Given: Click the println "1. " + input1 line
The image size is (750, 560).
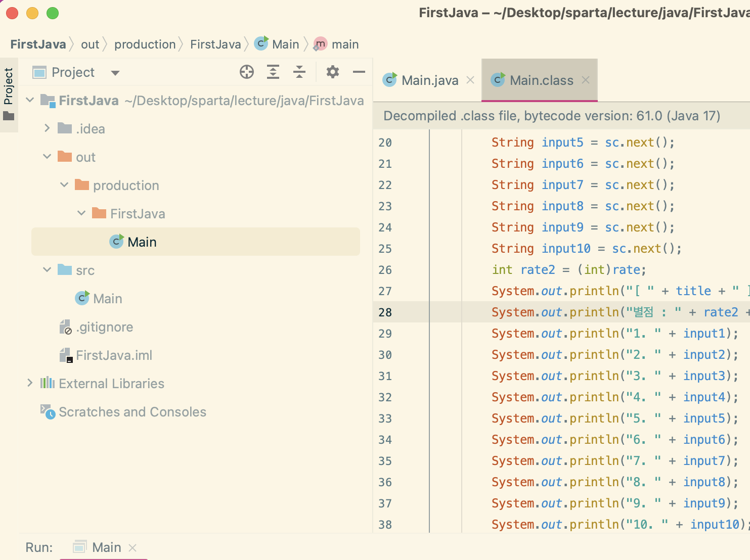Looking at the screenshot, I should pyautogui.click(x=615, y=334).
